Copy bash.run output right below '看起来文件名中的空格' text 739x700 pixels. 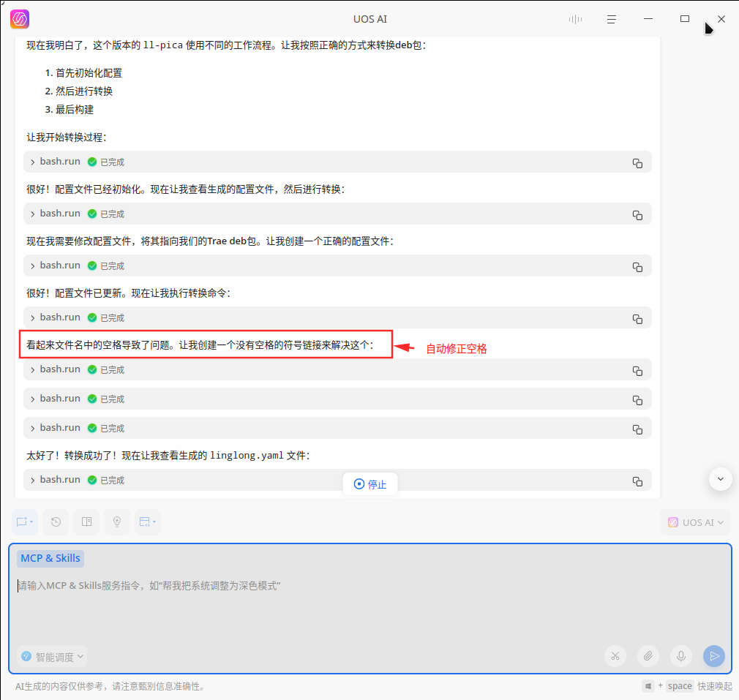coord(637,371)
